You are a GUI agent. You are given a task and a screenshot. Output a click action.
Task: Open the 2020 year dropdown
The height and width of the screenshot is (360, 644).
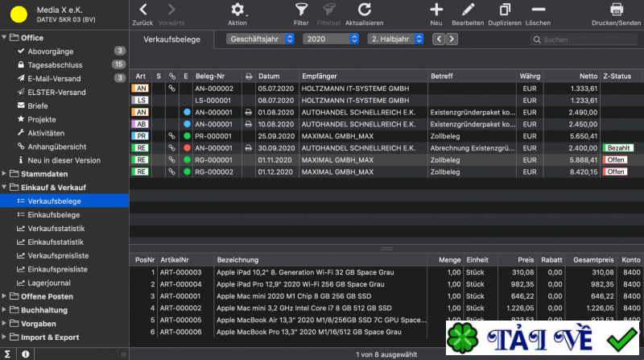point(331,39)
